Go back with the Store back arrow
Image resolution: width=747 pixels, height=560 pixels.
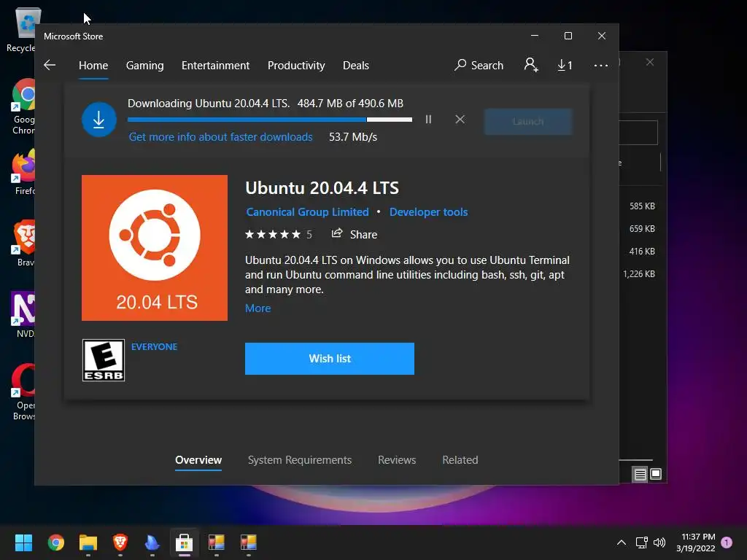pyautogui.click(x=50, y=65)
